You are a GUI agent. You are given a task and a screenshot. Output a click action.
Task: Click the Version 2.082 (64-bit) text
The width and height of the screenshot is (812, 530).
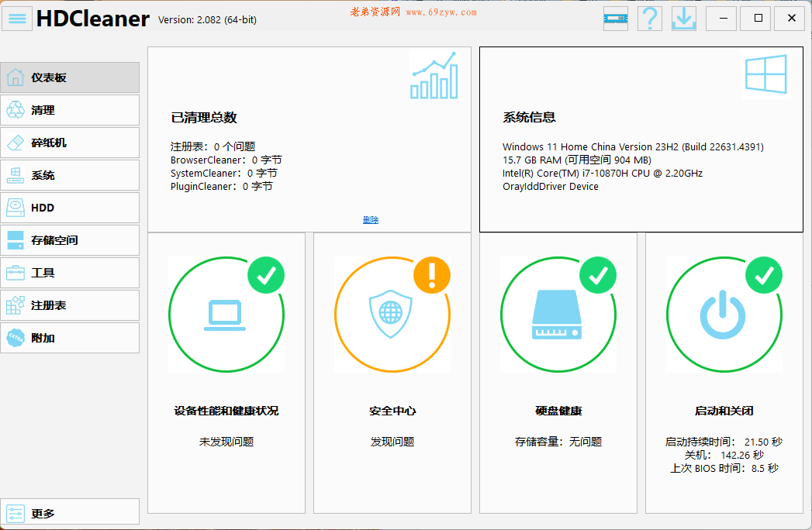click(207, 19)
